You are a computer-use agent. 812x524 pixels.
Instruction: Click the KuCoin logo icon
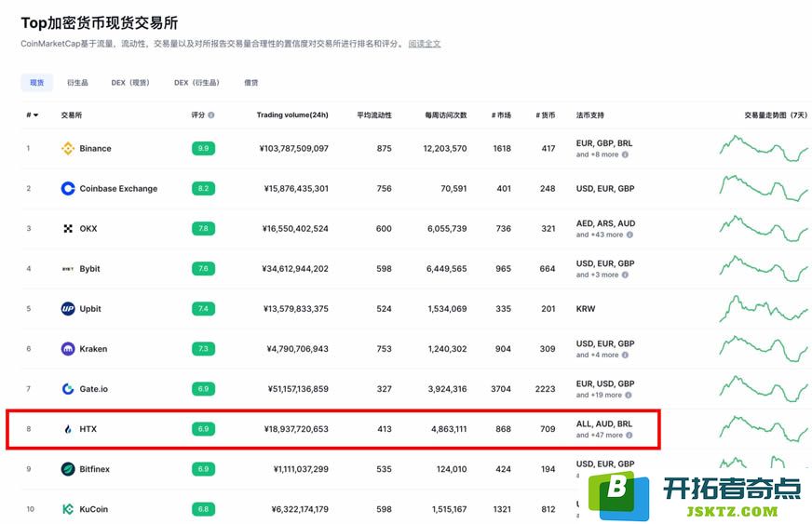point(68,509)
